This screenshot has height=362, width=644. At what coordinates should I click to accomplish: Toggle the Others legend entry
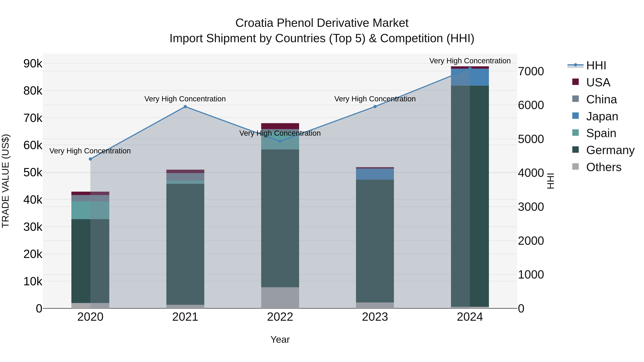pyautogui.click(x=596, y=167)
